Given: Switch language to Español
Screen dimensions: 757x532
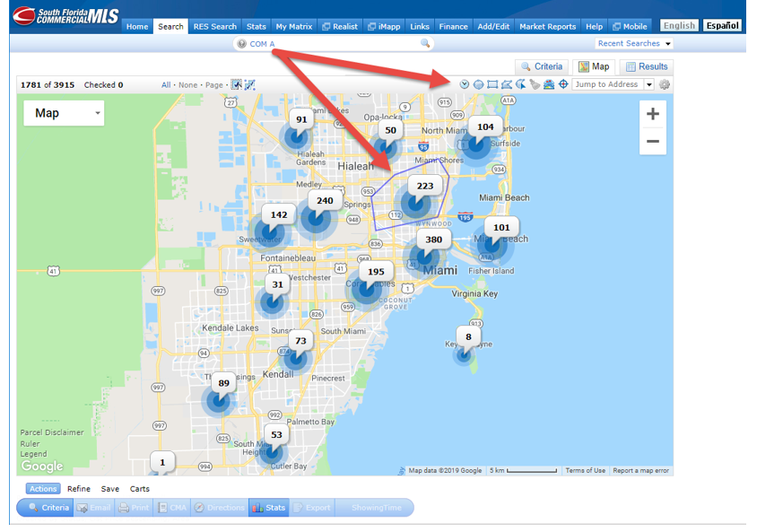Looking at the screenshot, I should (722, 26).
